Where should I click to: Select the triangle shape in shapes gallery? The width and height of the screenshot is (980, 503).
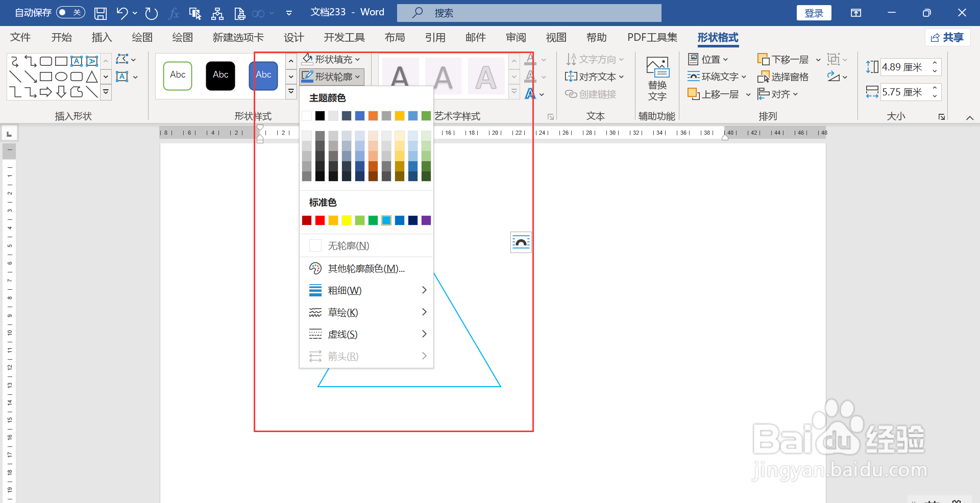point(92,77)
